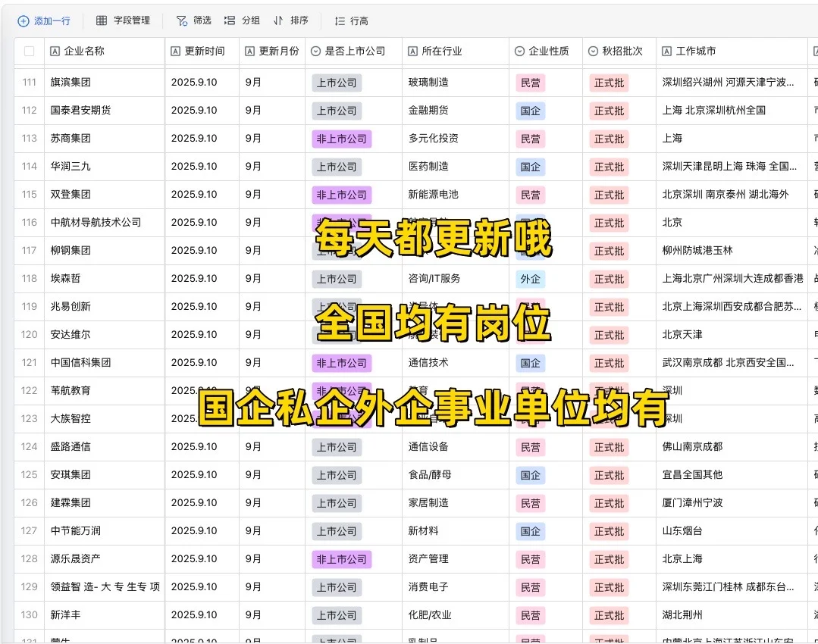Image resolution: width=818 pixels, height=644 pixels.
Task: Click the 秋招批次 column header
Action: 619,51
